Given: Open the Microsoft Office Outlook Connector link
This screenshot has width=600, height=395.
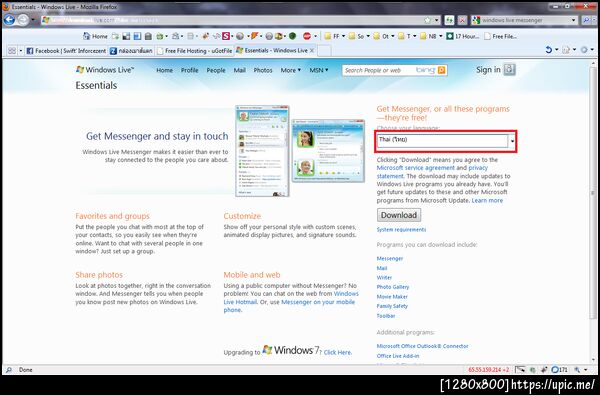Looking at the screenshot, I should (x=422, y=346).
